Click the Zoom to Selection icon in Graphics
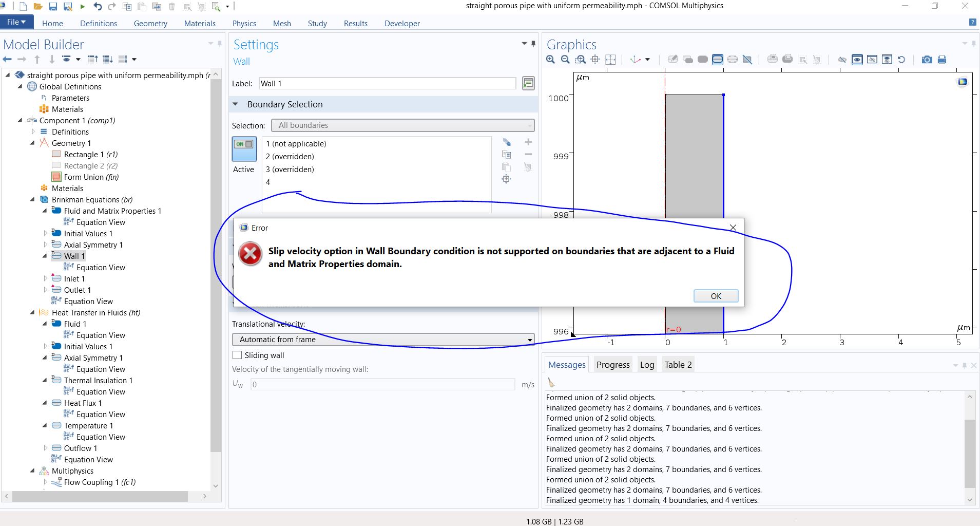 (595, 60)
